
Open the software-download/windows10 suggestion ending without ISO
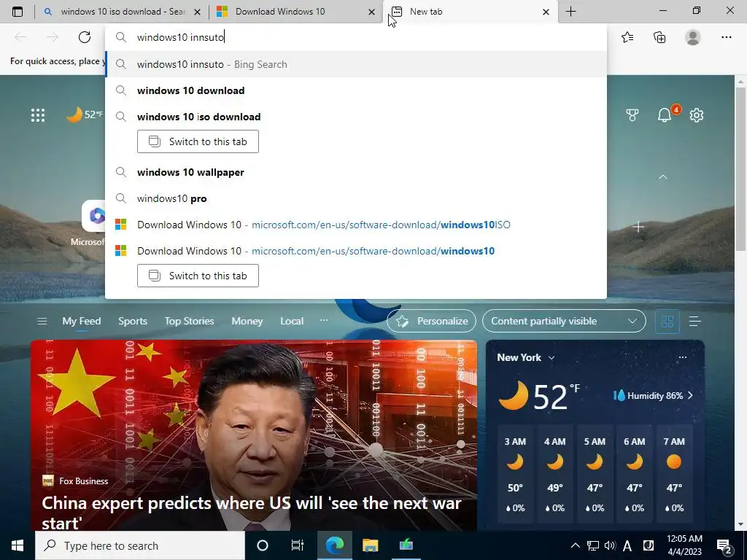click(x=356, y=251)
